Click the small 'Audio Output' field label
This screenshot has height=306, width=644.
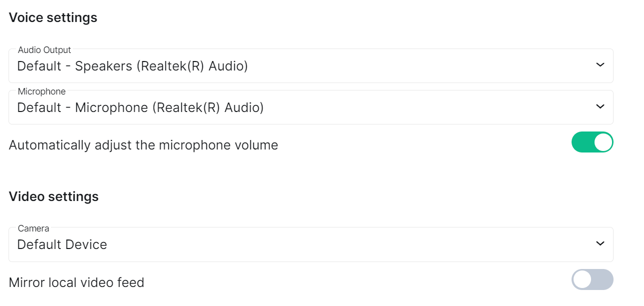click(x=44, y=50)
